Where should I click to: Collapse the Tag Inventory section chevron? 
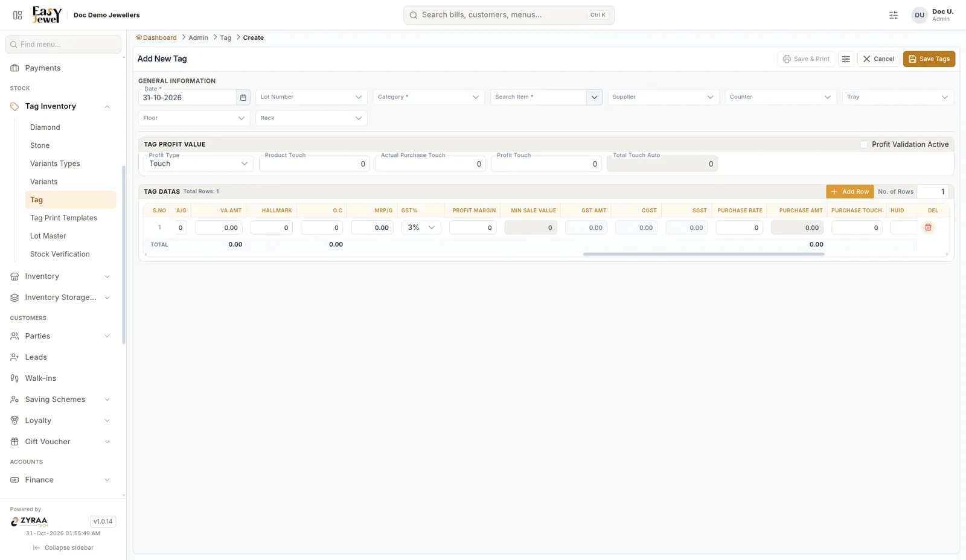click(x=107, y=107)
